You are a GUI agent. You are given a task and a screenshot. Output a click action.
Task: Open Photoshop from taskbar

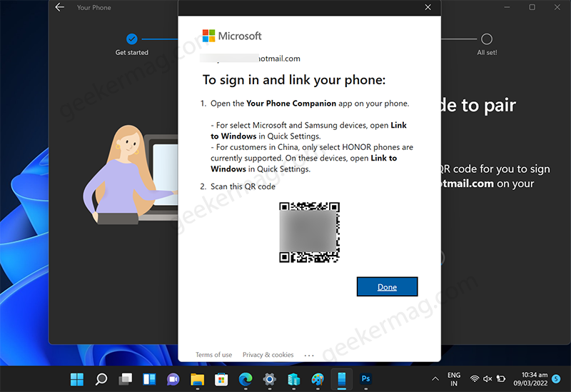tap(365, 379)
